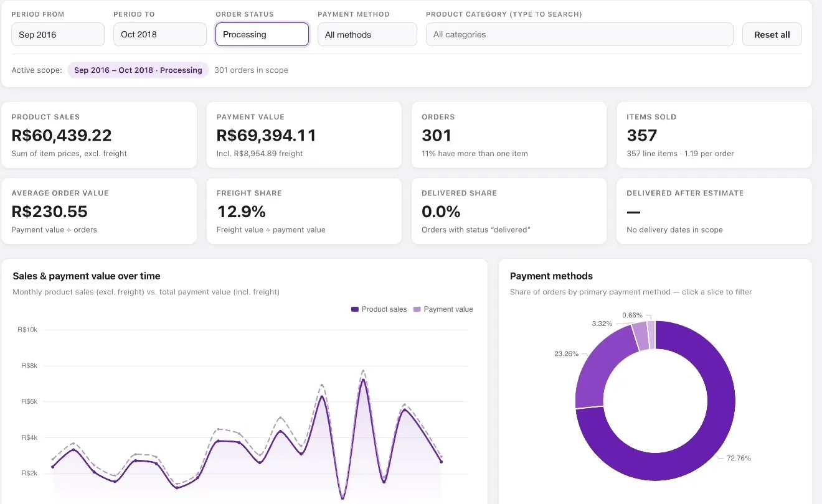Screen dimensions: 822x504
Task: Click the Reset all button
Action: tap(772, 34)
